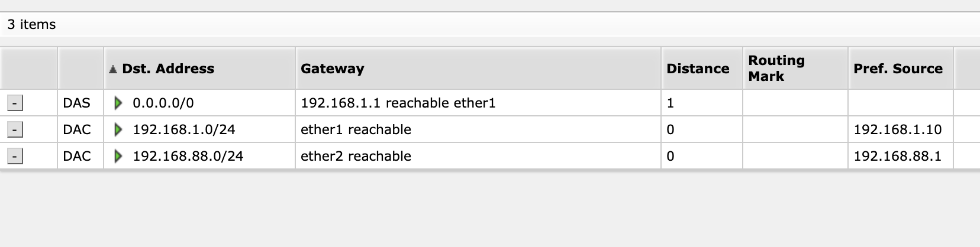Click the Routing Mark column header
Viewport: 980px width, 247px height.
[x=776, y=69]
